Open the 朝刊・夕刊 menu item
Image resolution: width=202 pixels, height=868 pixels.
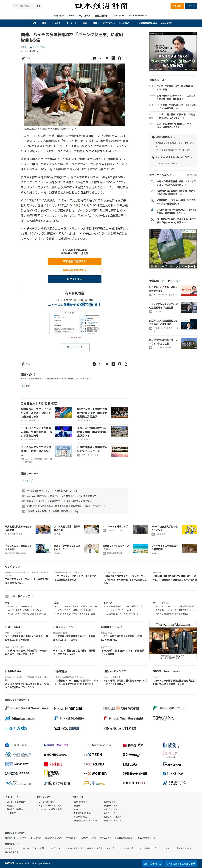59,16
